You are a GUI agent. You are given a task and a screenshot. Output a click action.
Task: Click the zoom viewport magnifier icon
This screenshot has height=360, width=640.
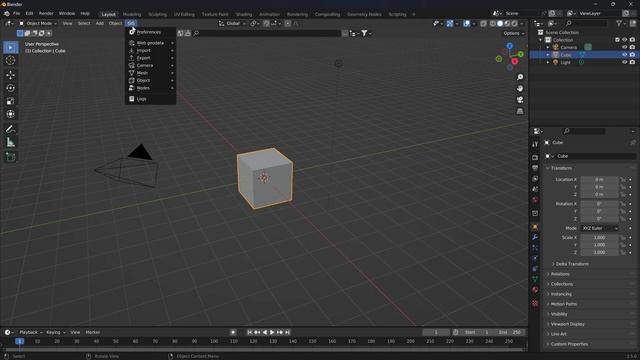(520, 77)
